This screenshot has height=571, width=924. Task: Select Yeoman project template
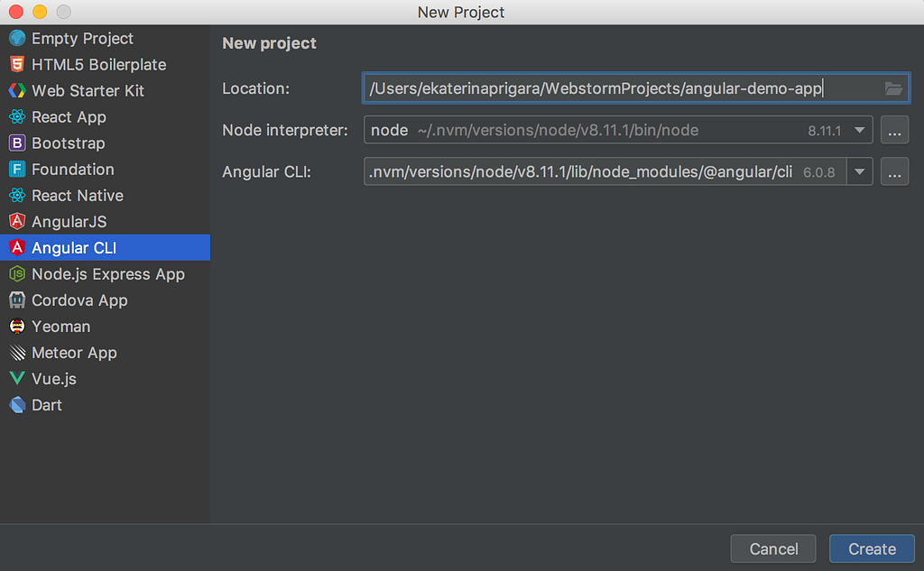tap(60, 327)
